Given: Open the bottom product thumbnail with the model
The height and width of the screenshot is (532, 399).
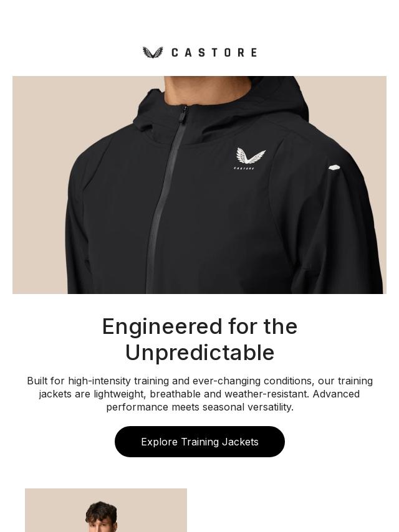Looking at the screenshot, I should (106, 510).
